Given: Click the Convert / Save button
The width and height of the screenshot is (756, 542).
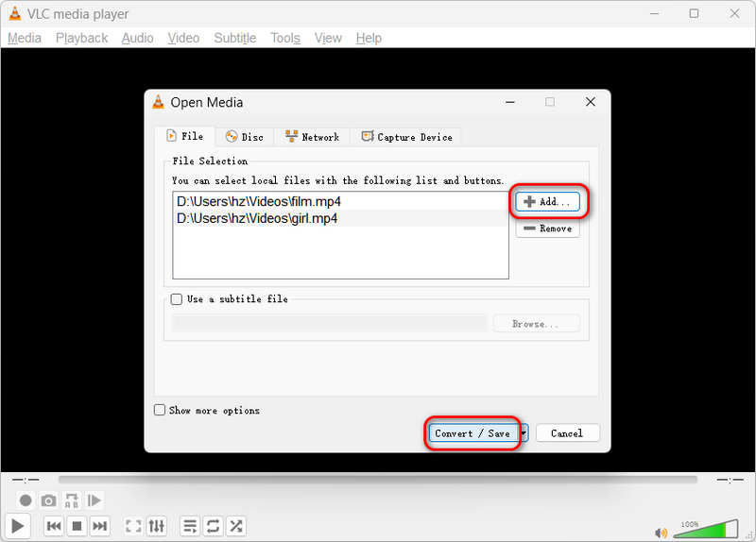Looking at the screenshot, I should (x=472, y=433).
